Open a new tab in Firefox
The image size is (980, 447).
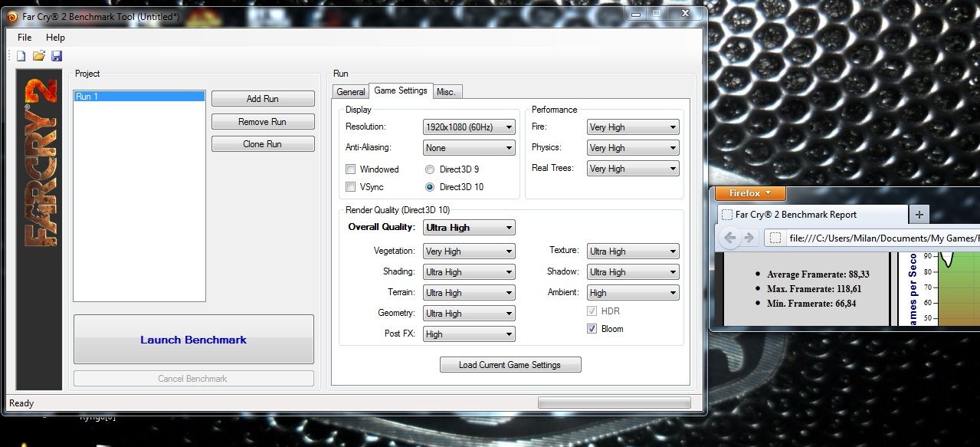coord(919,215)
